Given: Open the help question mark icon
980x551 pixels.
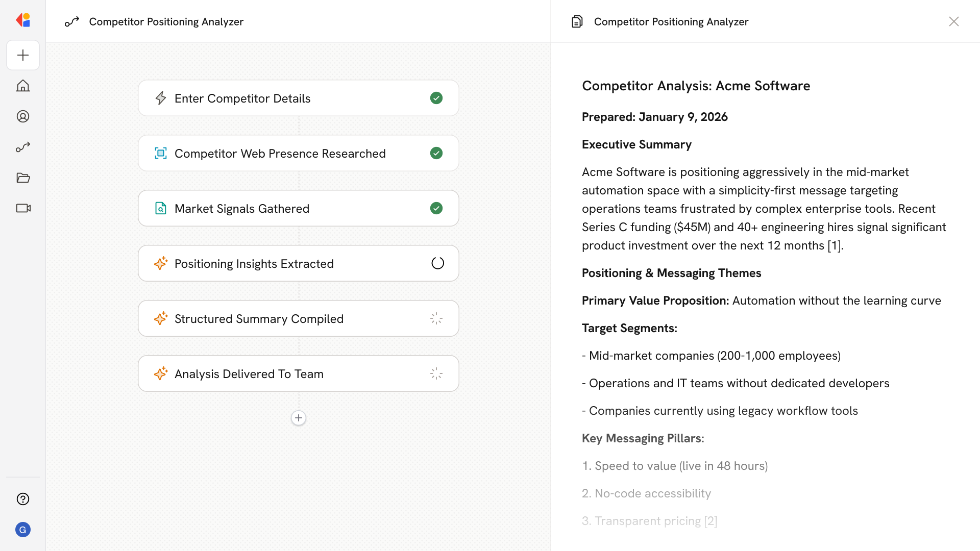Looking at the screenshot, I should click(x=23, y=499).
